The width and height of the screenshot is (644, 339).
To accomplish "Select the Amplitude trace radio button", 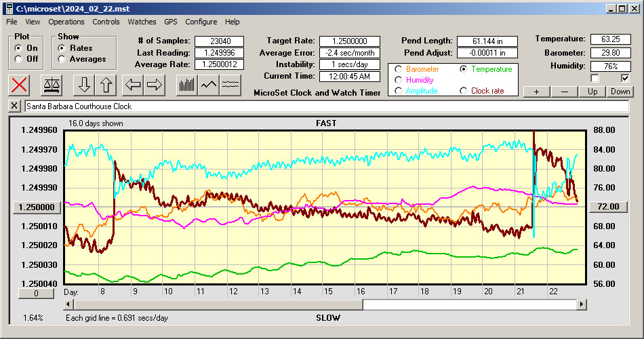I will 398,91.
